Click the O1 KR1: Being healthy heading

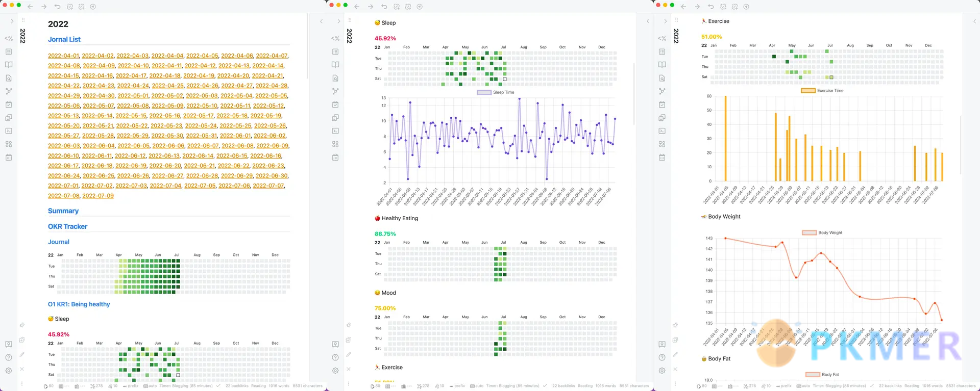79,304
